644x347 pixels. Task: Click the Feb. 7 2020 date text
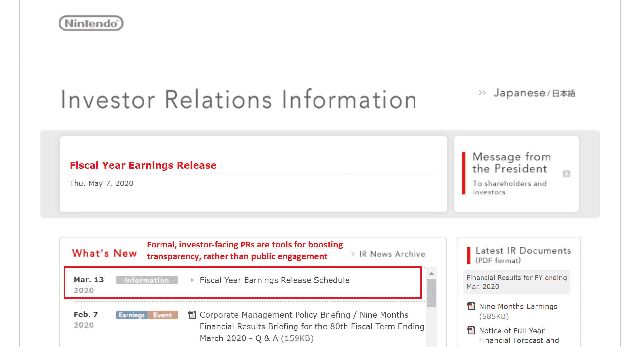click(x=86, y=320)
